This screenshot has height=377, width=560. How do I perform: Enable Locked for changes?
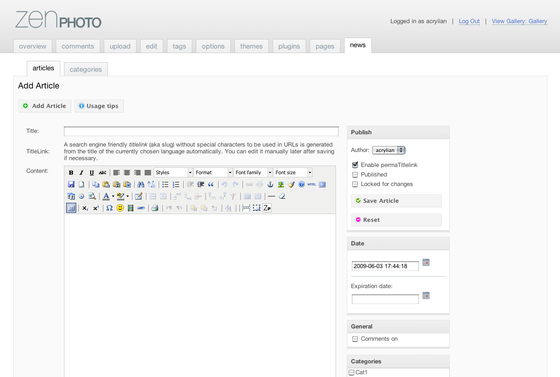[355, 184]
